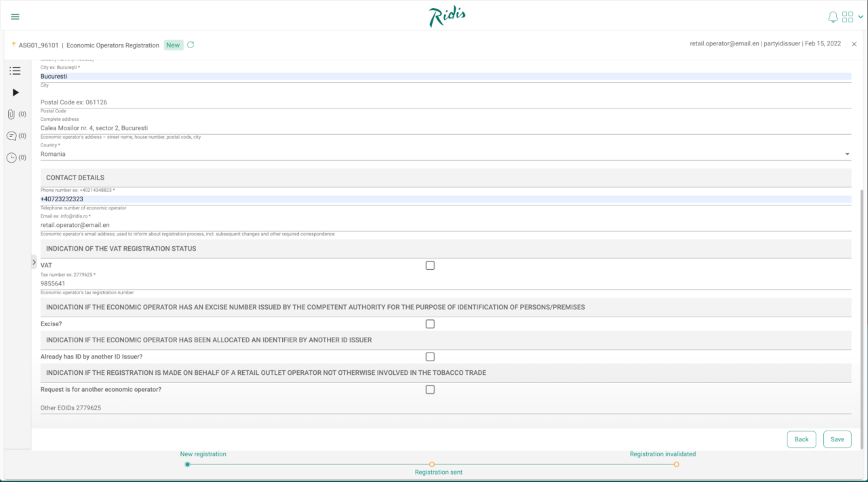The image size is (868, 482).
Task: Expand the collapsed side panel arrow
Action: [x=34, y=261]
